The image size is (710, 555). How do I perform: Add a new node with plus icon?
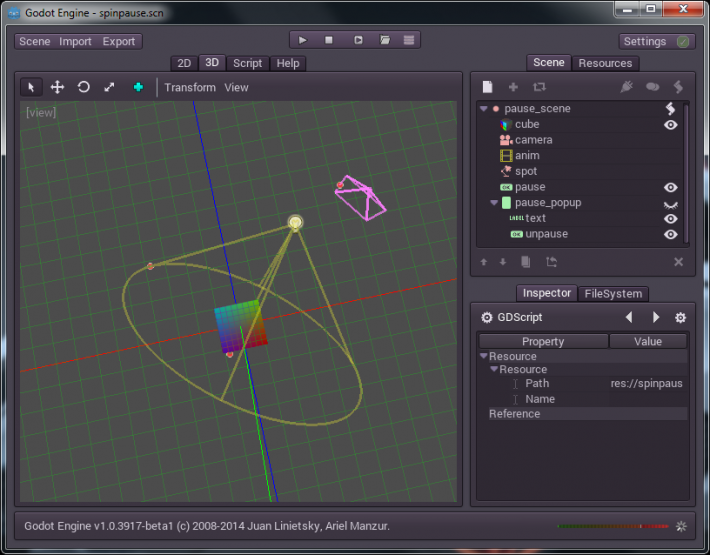pos(513,86)
